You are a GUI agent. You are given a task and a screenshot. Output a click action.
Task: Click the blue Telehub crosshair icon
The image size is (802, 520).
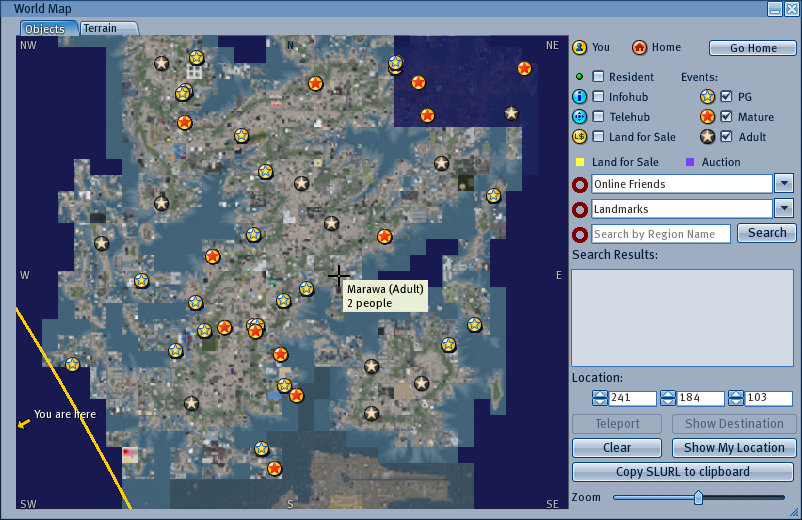pos(580,117)
